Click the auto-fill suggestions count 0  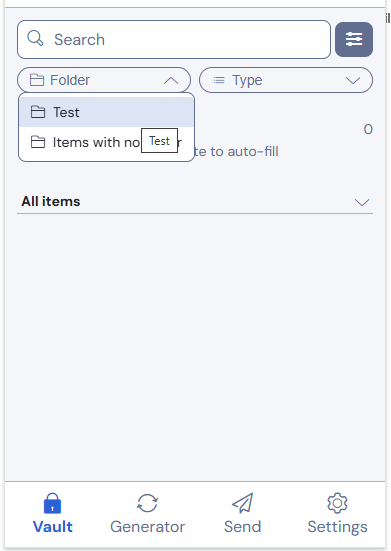click(x=368, y=129)
